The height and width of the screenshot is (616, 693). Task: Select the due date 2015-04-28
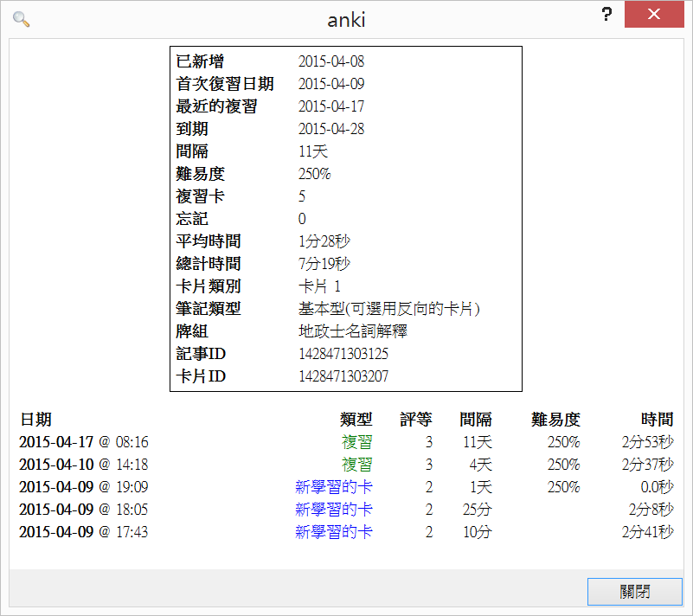(x=331, y=129)
